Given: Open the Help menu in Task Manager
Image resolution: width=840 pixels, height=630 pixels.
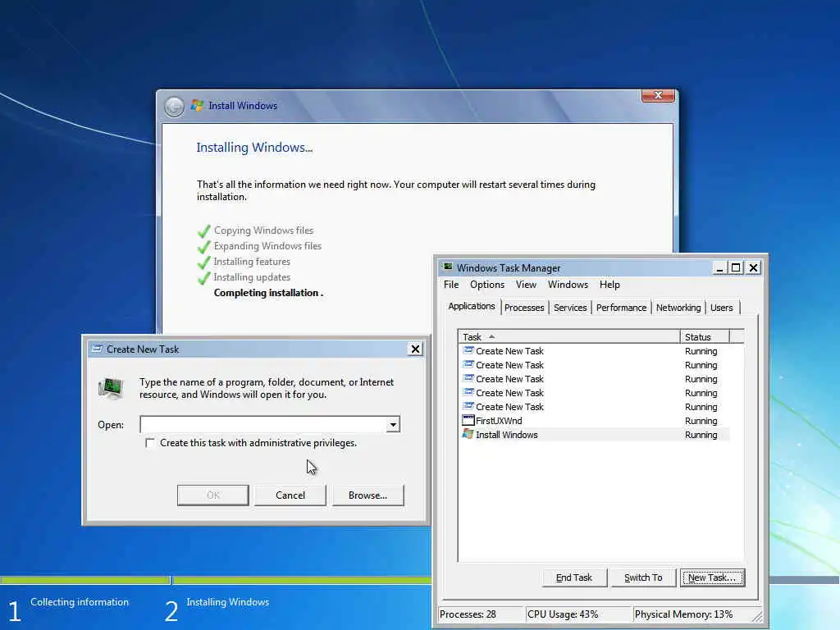Looking at the screenshot, I should click(609, 285).
